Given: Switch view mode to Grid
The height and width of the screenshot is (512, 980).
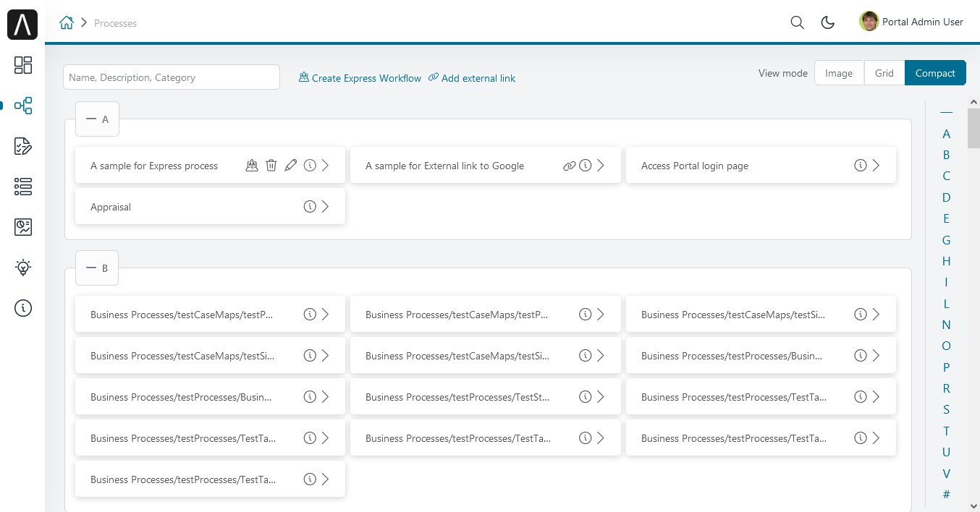Looking at the screenshot, I should [x=884, y=72].
